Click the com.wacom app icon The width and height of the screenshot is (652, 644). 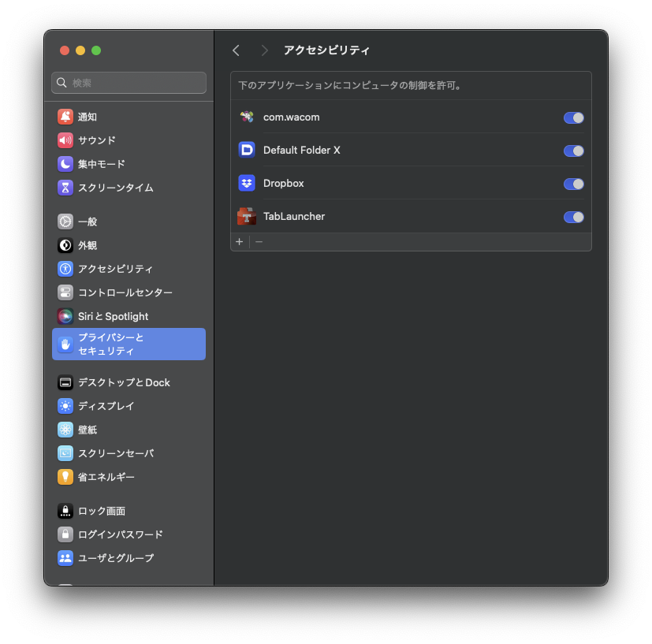(x=247, y=117)
